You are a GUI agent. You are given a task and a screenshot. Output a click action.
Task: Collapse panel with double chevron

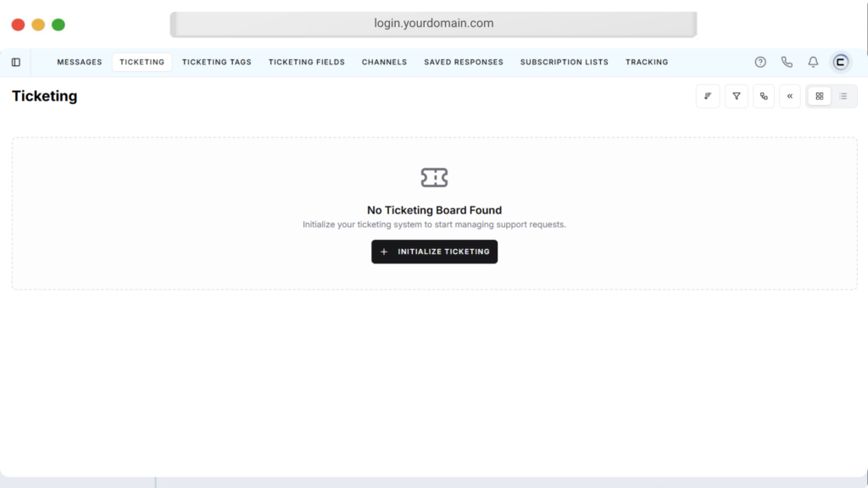click(790, 97)
